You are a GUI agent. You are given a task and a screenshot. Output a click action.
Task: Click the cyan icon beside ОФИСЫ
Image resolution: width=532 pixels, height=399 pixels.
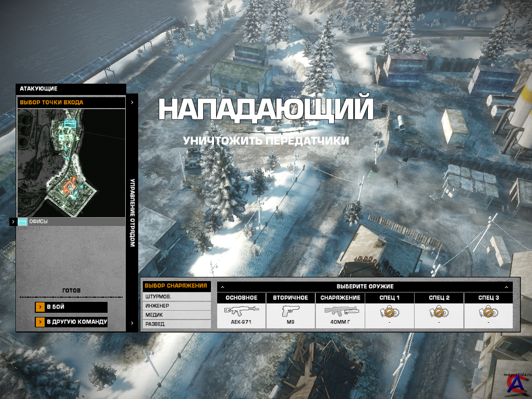point(22,222)
